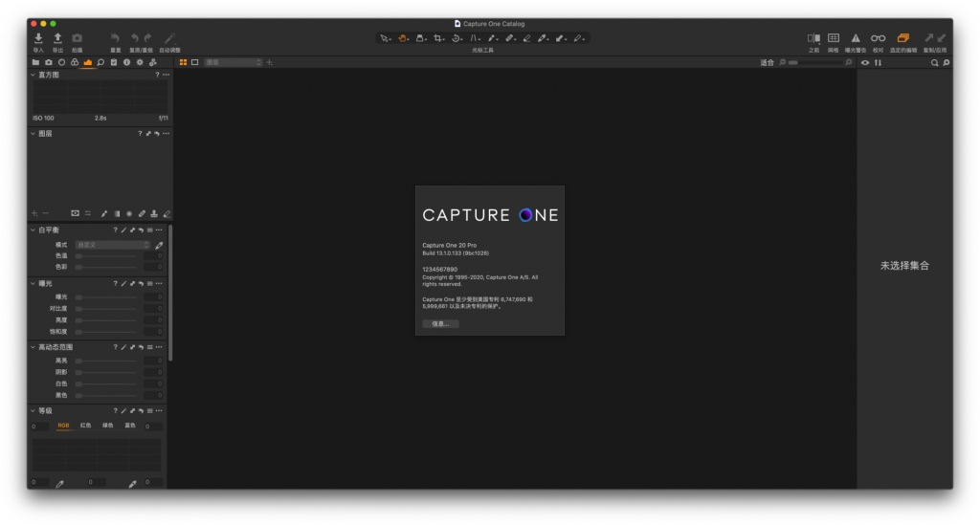The image size is (980, 525).
Task: Select the Color picker eyedropper cursor tool
Action: 544,38
